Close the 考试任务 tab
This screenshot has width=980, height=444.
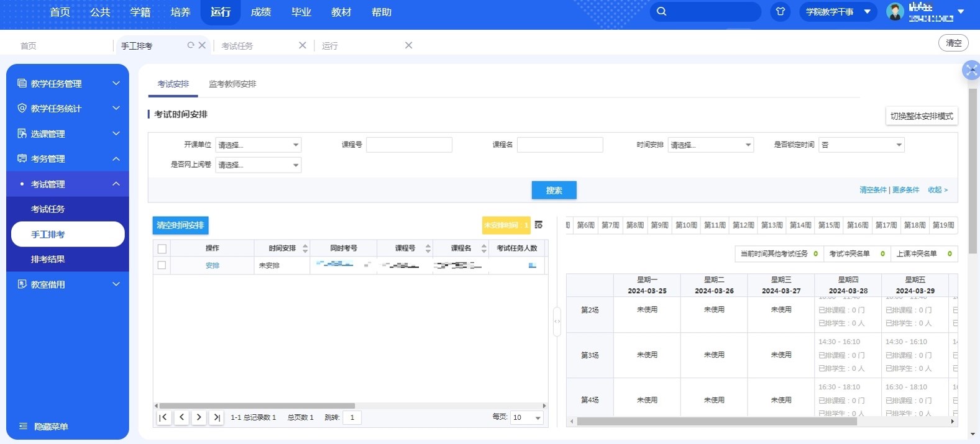click(303, 45)
